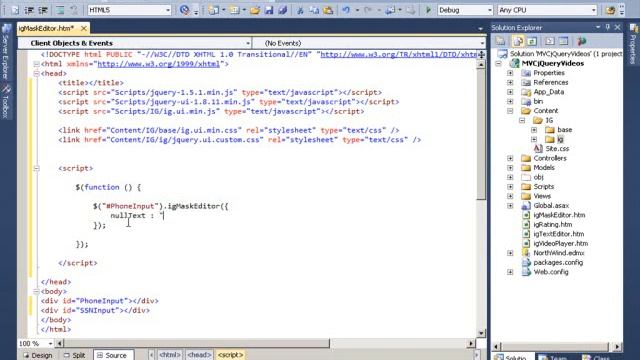Click the Add New Item icon

pos(234,10)
